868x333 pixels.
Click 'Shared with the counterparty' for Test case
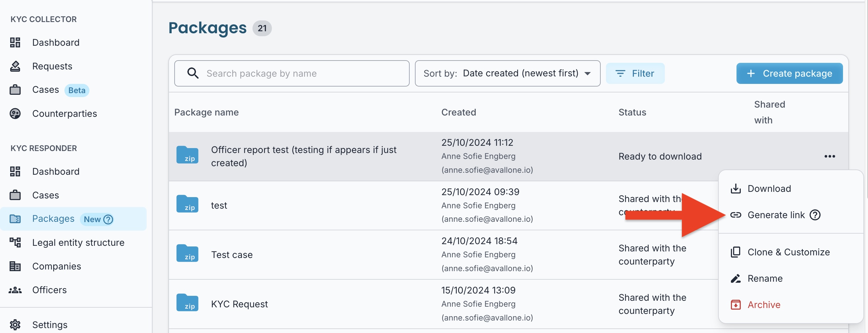click(x=652, y=255)
